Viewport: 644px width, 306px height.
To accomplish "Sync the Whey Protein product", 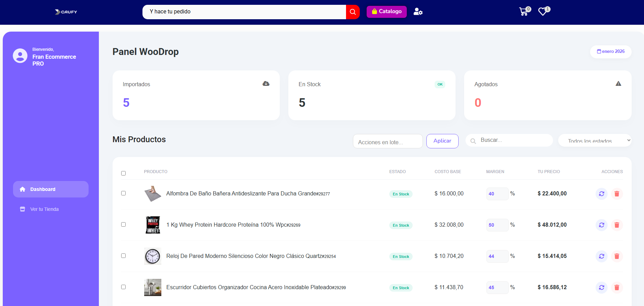I will [601, 225].
